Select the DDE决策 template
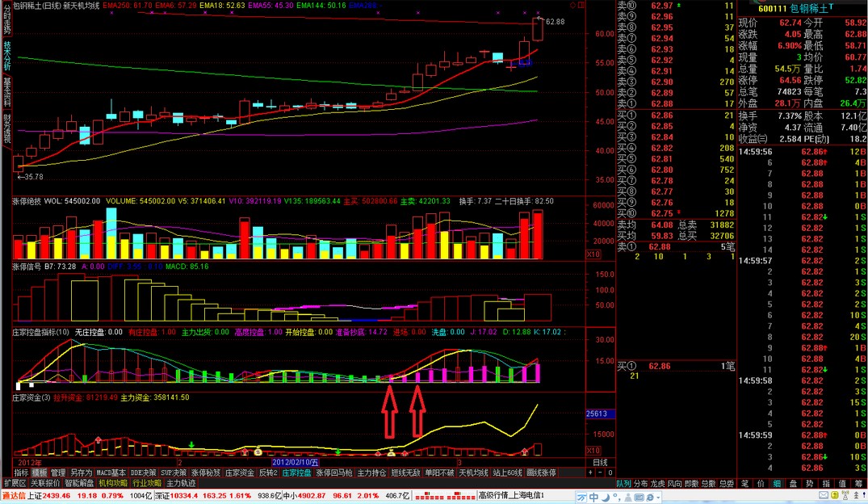Screen dimensions: 868x504 pyautogui.click(x=144, y=473)
